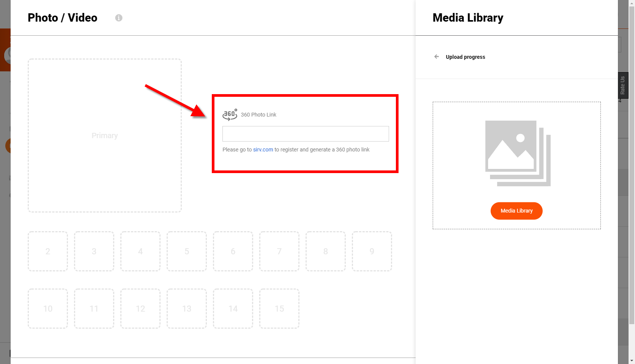635x364 pixels.
Task: Click the Upload progress label
Action: 465,57
